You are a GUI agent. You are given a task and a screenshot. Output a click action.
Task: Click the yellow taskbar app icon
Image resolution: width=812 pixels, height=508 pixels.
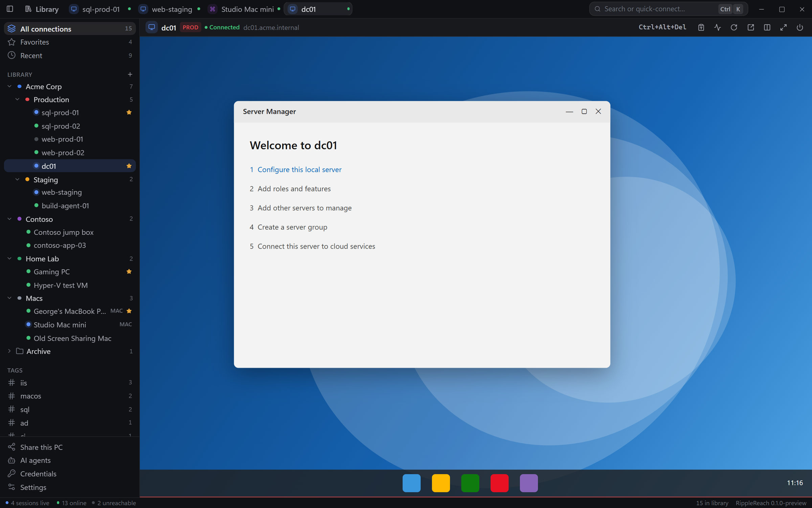pyautogui.click(x=441, y=483)
